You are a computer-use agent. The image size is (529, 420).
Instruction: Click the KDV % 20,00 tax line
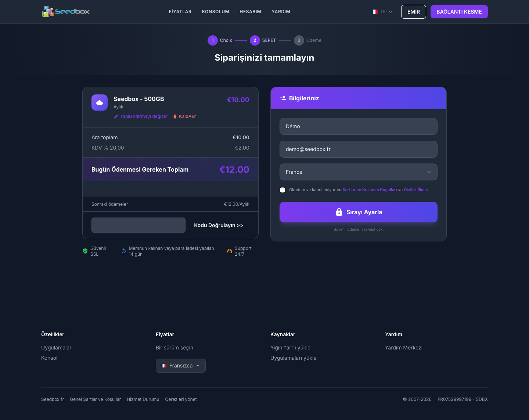[170, 148]
